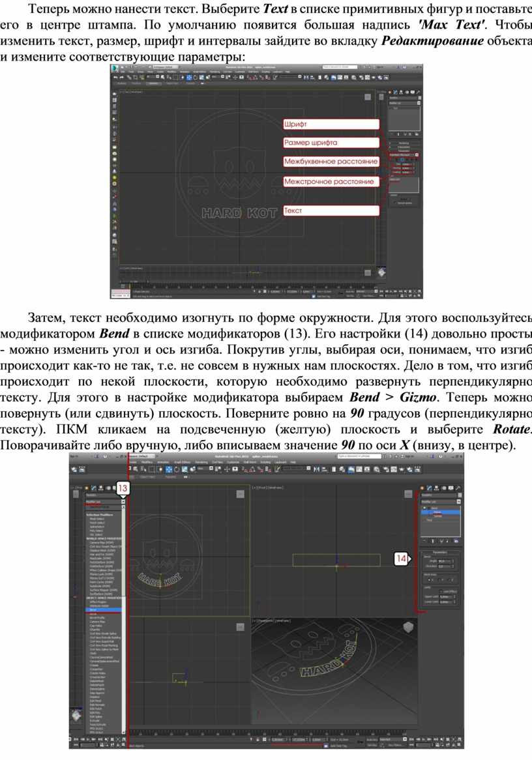Activate Select and Move in lower screenshot
Image resolution: width=532 pixels, height=760 pixels.
170,469
